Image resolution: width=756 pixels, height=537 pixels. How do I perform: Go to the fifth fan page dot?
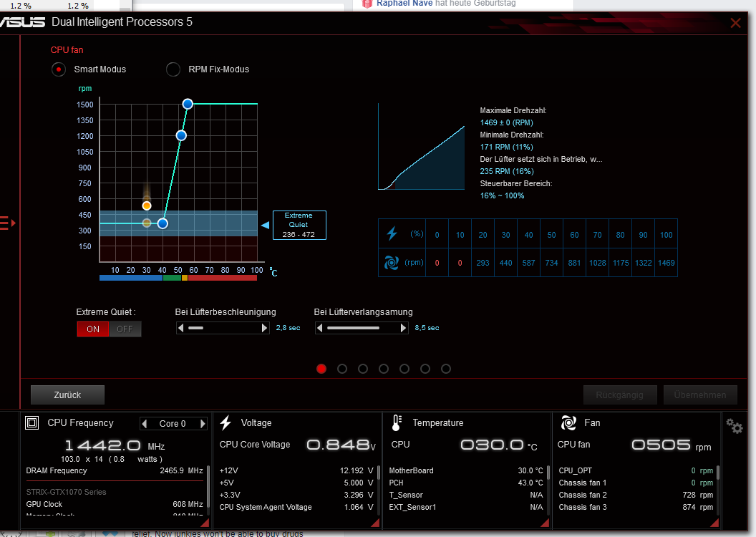tap(404, 369)
